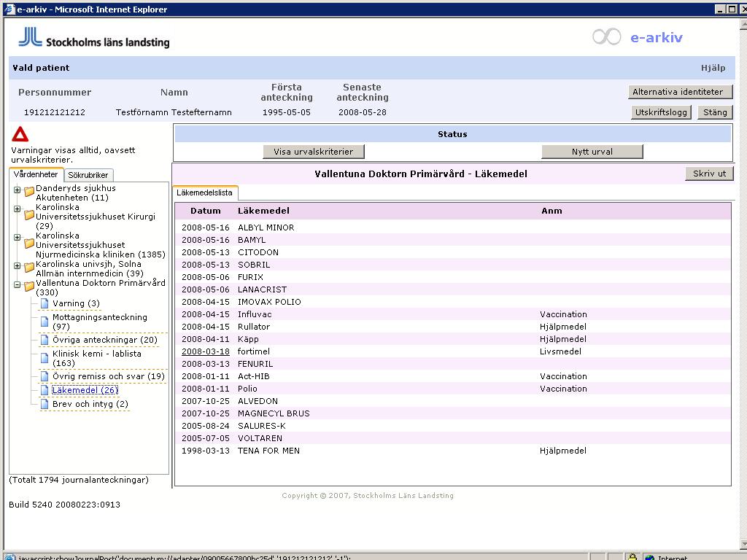Click the Anm column header
Screen dimensions: 747x560
coord(551,211)
